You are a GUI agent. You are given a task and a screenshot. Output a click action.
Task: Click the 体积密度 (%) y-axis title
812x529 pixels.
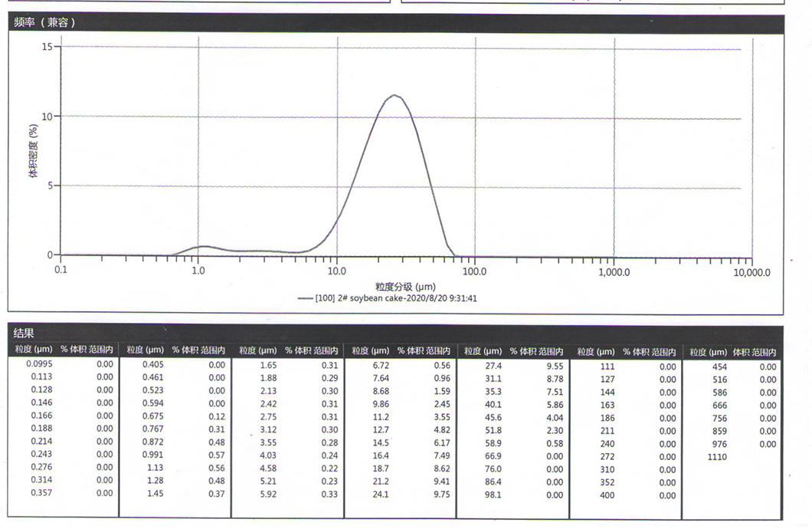click(33, 149)
